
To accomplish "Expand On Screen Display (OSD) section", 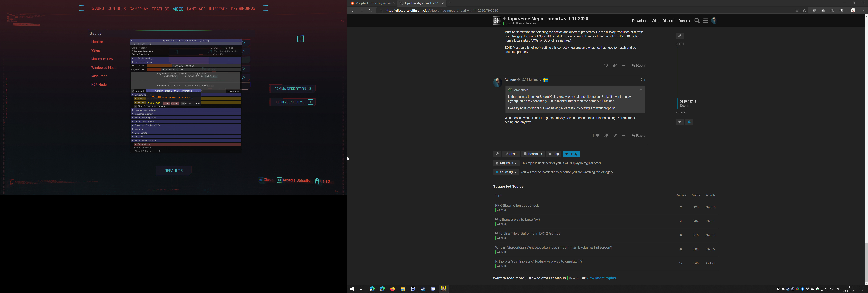I will click(x=186, y=125).
